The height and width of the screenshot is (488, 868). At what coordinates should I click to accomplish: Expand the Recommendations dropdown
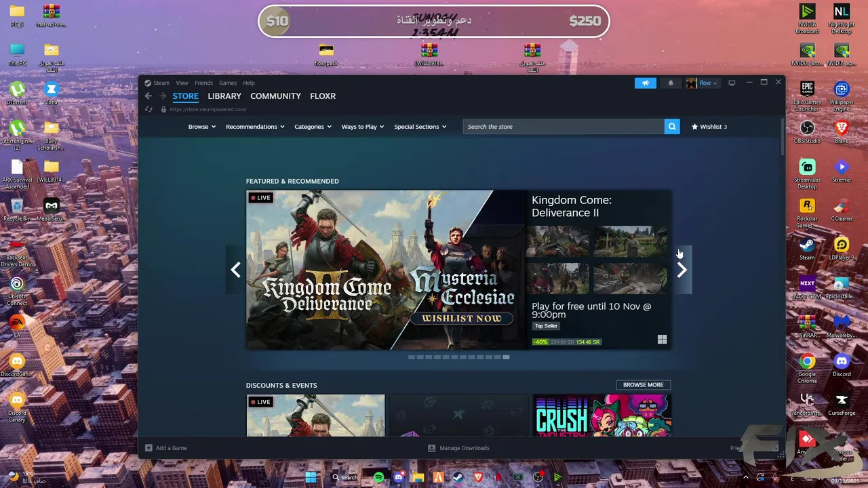coord(255,127)
